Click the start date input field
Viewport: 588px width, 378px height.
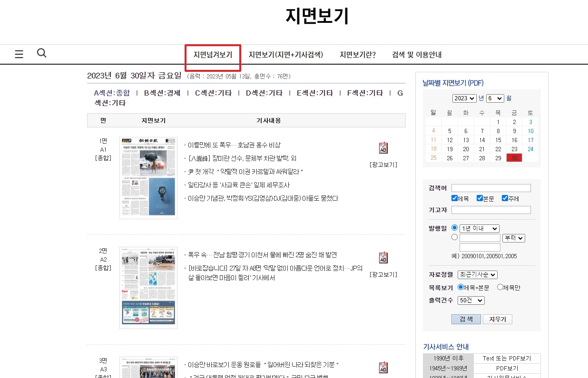tap(480, 238)
